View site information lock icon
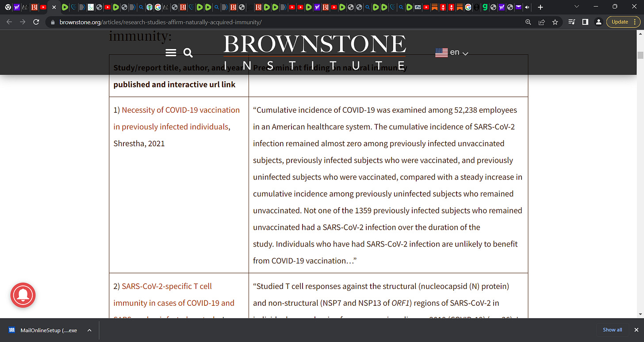The height and width of the screenshot is (342, 644). point(53,22)
